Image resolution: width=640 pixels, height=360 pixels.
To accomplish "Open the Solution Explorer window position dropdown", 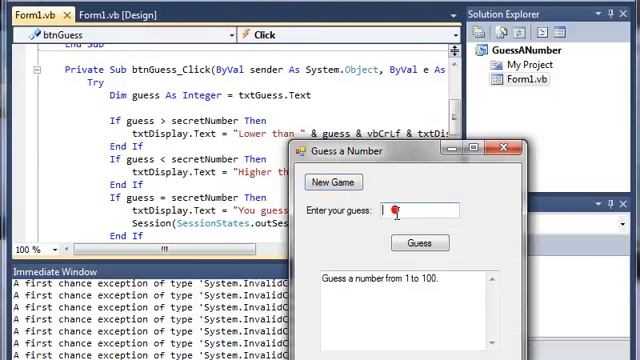I will pos(598,14).
